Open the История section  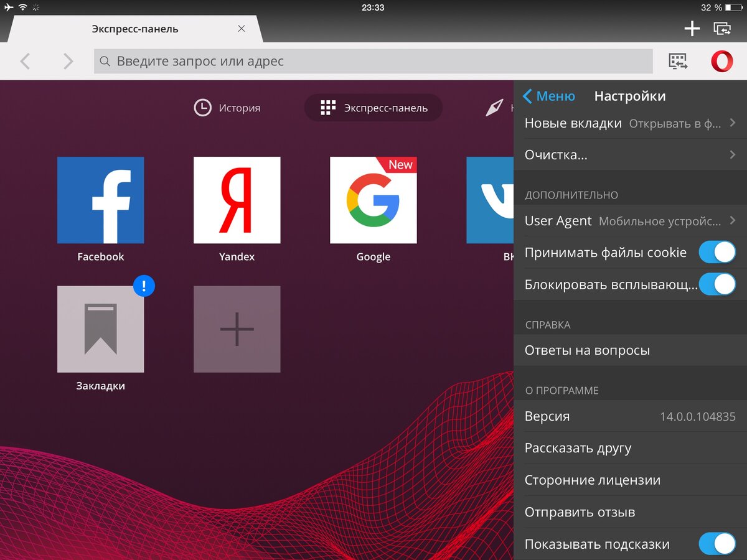[227, 108]
